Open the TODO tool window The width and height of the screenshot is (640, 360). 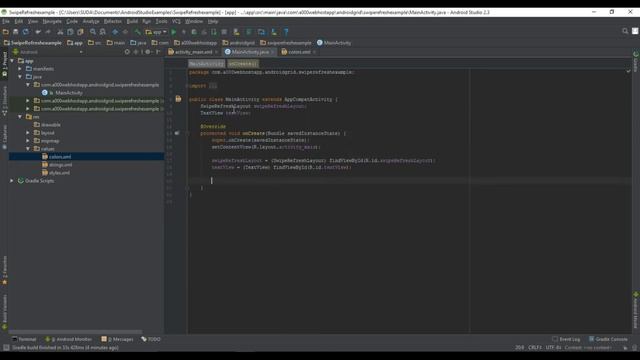pos(151,339)
